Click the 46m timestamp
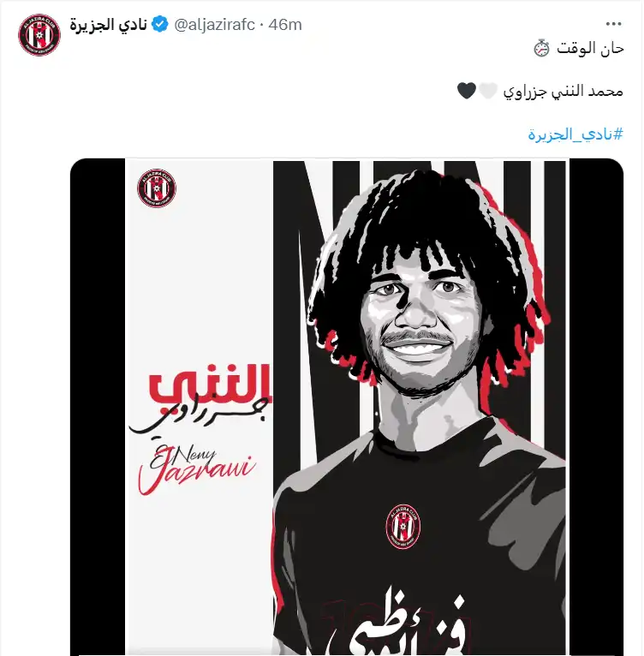This screenshot has height=656, width=644. coord(285,25)
